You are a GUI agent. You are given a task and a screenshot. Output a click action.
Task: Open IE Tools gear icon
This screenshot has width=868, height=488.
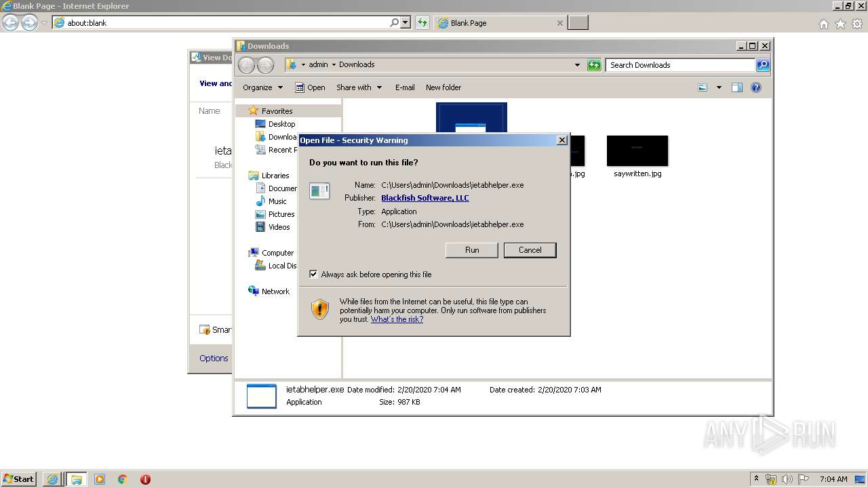click(x=857, y=24)
